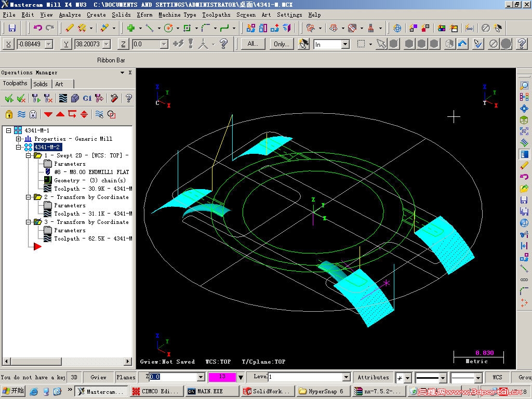Toggle locking with the padlock icon
Viewport: 532px width, 399px height.
coord(9,114)
